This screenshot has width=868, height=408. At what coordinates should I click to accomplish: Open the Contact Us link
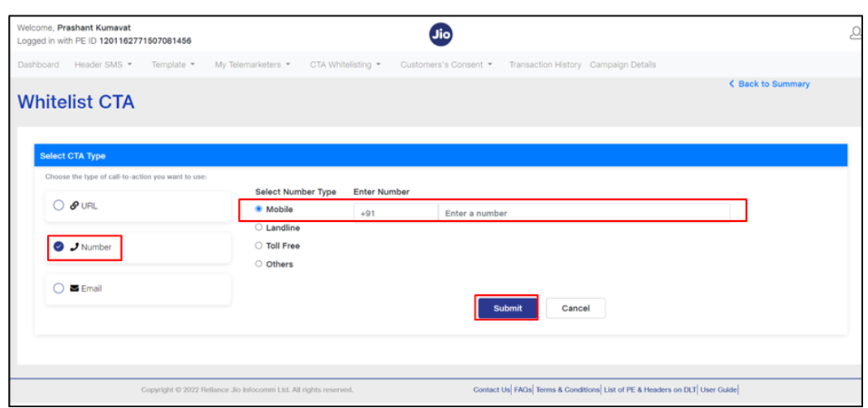point(492,390)
